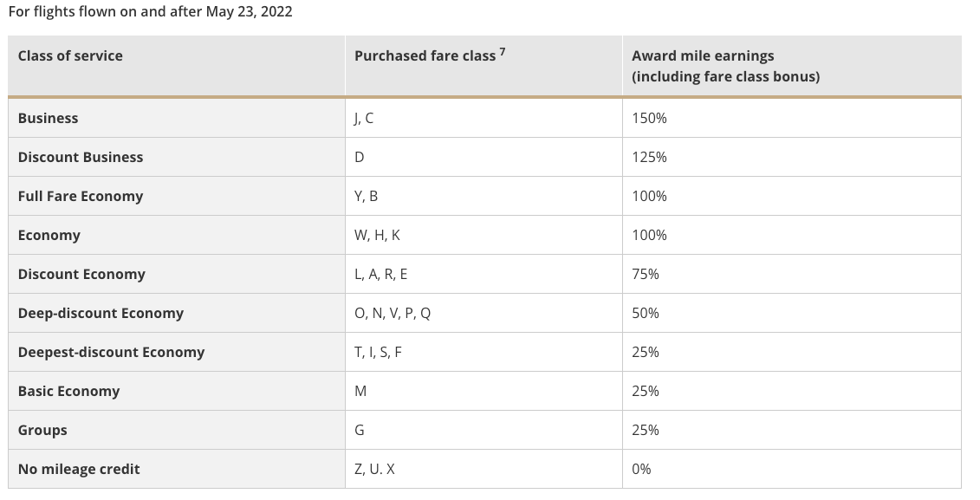Click the No mileage credit label

click(x=79, y=469)
